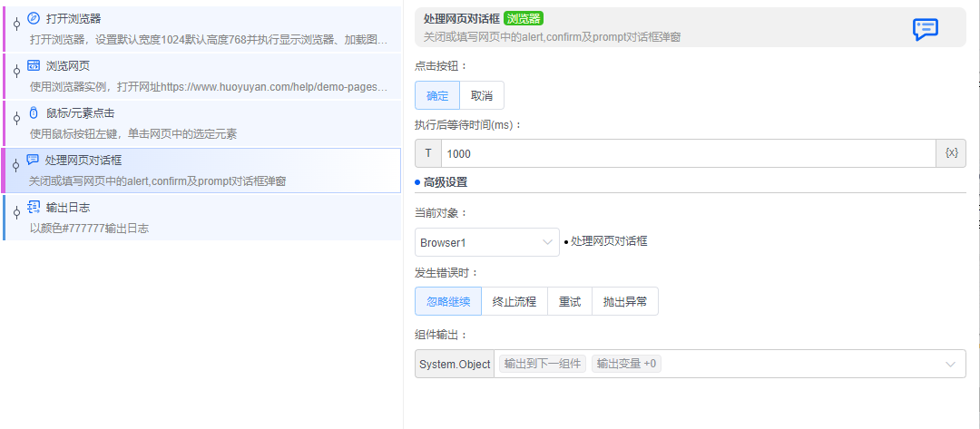
Task: Select the 鼠标/元素点击 workflow step
Action: click(x=201, y=123)
